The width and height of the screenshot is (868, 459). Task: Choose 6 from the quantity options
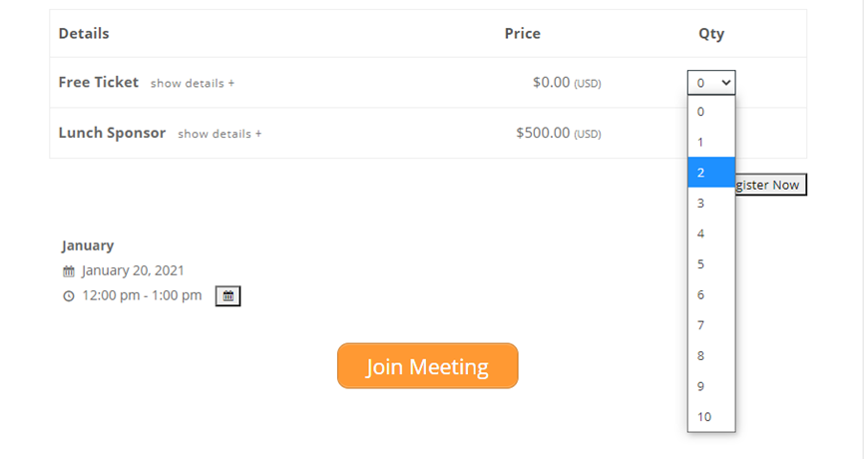click(x=710, y=294)
